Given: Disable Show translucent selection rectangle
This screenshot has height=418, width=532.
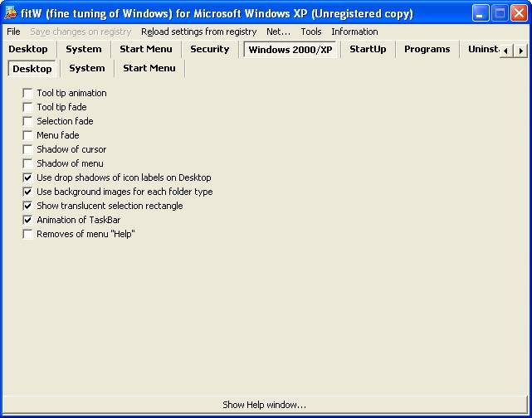Looking at the screenshot, I should tap(27, 206).
